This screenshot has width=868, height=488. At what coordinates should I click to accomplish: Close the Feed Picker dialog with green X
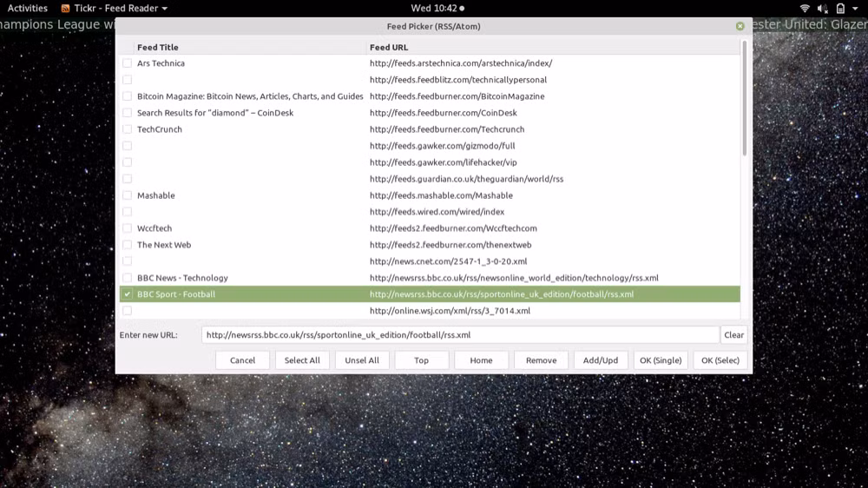(x=740, y=26)
